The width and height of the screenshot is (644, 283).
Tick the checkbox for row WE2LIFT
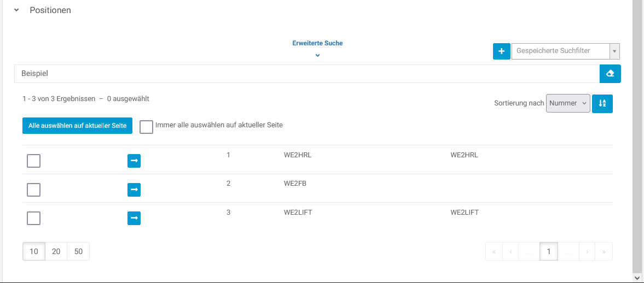point(34,218)
